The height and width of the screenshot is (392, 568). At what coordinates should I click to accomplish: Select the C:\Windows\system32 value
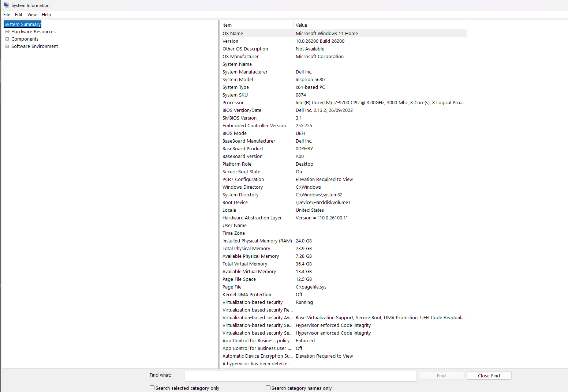click(319, 195)
